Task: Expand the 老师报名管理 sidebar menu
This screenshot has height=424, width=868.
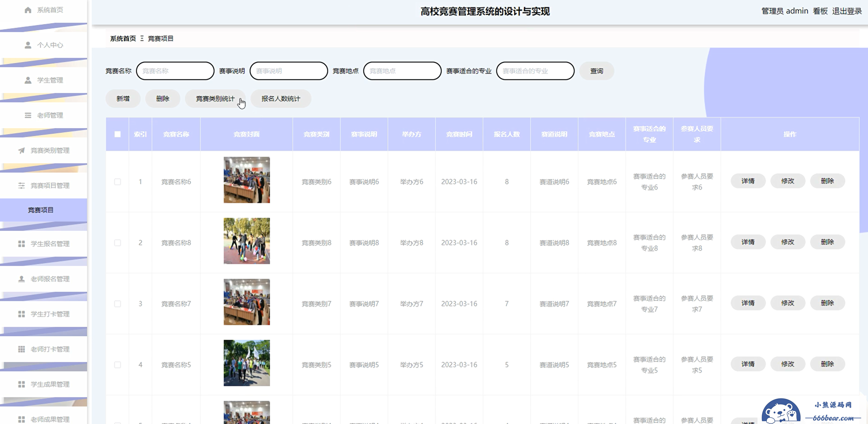Action: click(50, 279)
